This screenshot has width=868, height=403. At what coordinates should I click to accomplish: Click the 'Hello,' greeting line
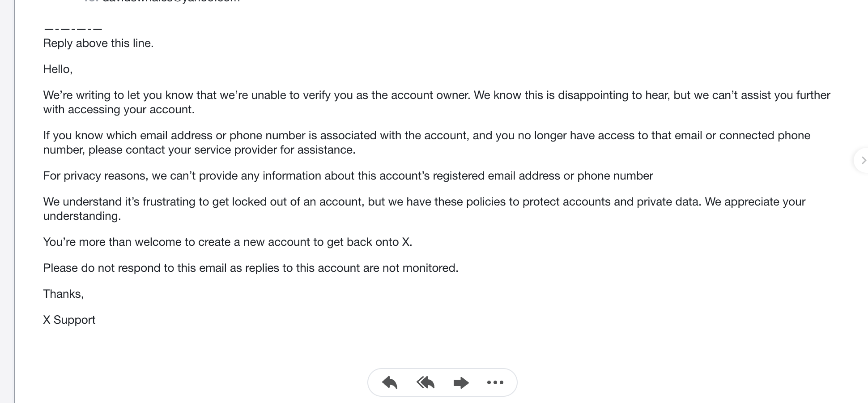click(58, 69)
